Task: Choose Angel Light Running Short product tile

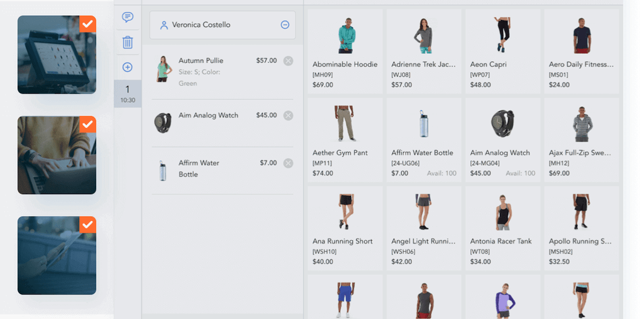Action: pyautogui.click(x=424, y=229)
